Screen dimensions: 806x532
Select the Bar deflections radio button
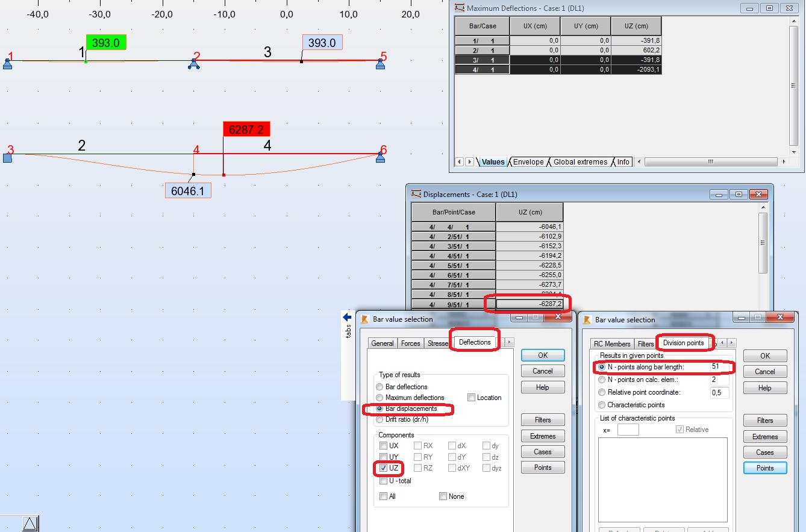click(x=380, y=387)
